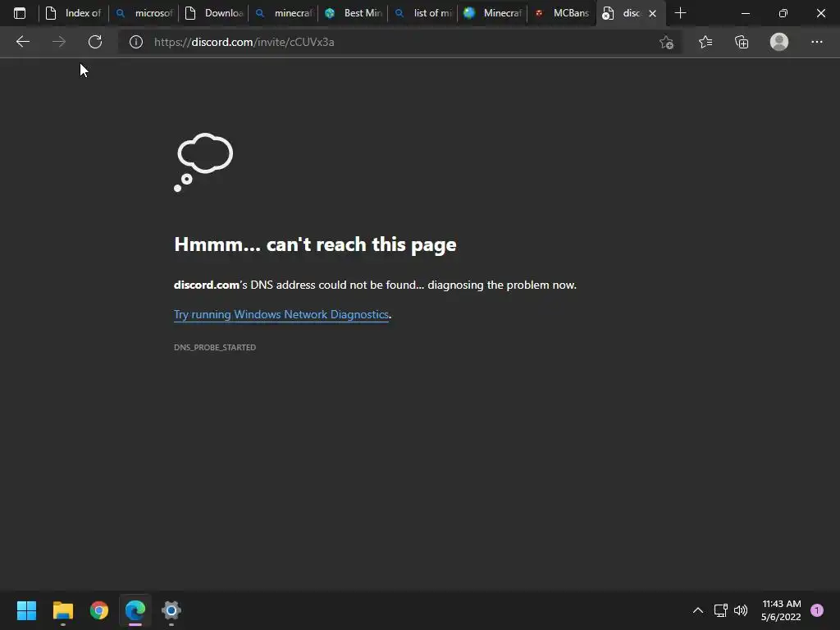This screenshot has width=840, height=630.
Task: Close the discord tab
Action: (652, 13)
